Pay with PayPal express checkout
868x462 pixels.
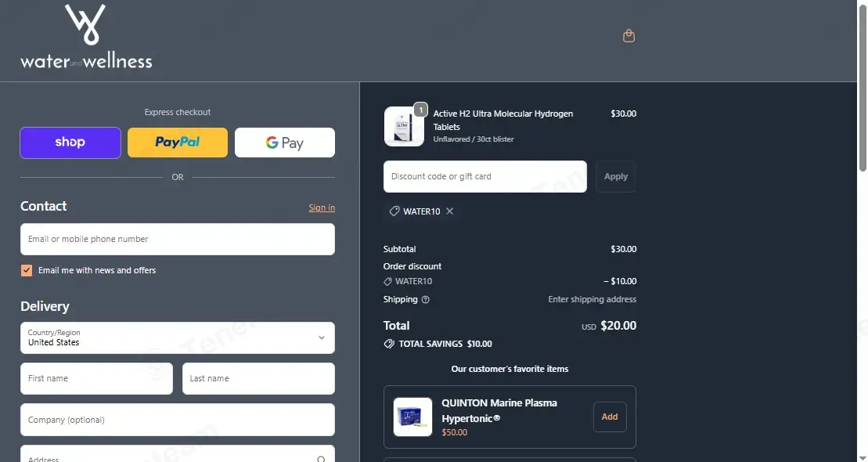click(178, 143)
